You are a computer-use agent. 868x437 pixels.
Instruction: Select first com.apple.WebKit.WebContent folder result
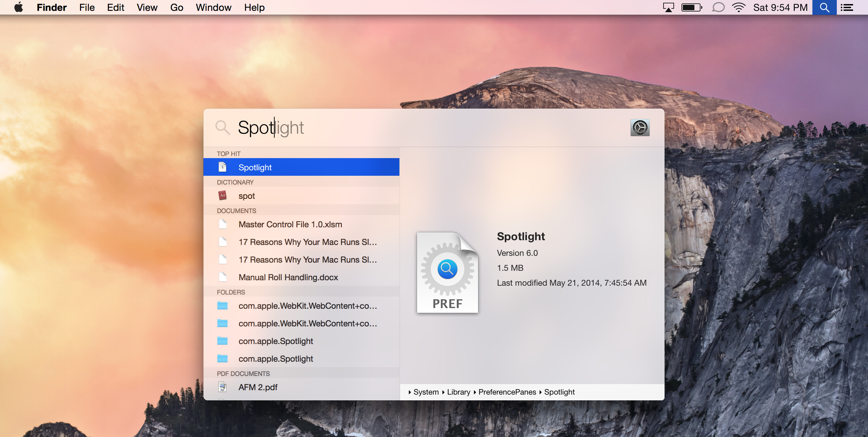[301, 305]
